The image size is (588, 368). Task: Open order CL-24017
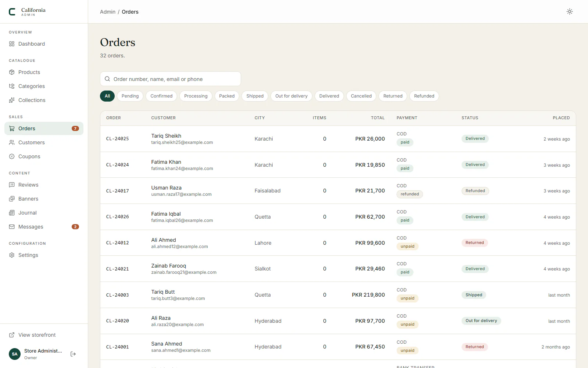click(x=118, y=191)
